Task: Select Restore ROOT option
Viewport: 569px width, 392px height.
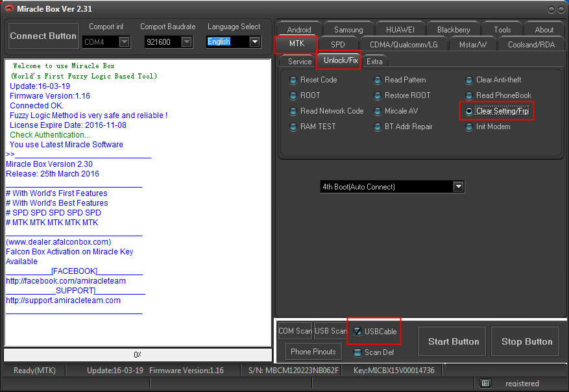Action: pyautogui.click(x=402, y=95)
